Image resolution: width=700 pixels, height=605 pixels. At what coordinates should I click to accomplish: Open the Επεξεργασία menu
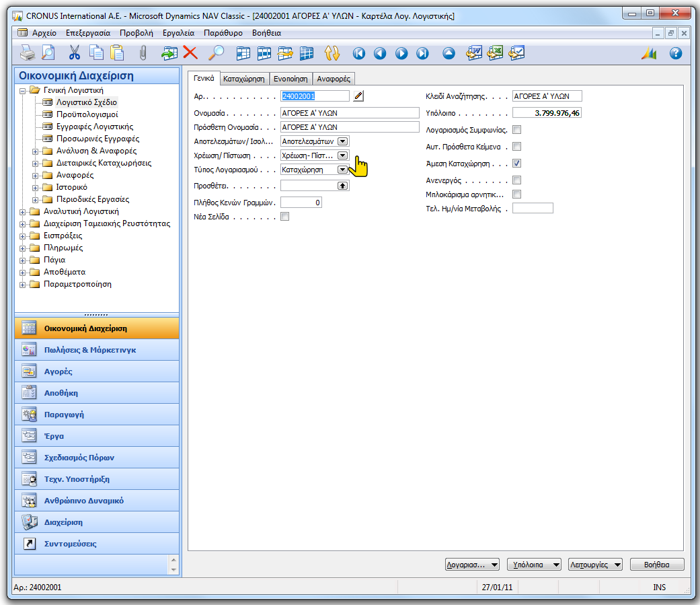pos(88,32)
